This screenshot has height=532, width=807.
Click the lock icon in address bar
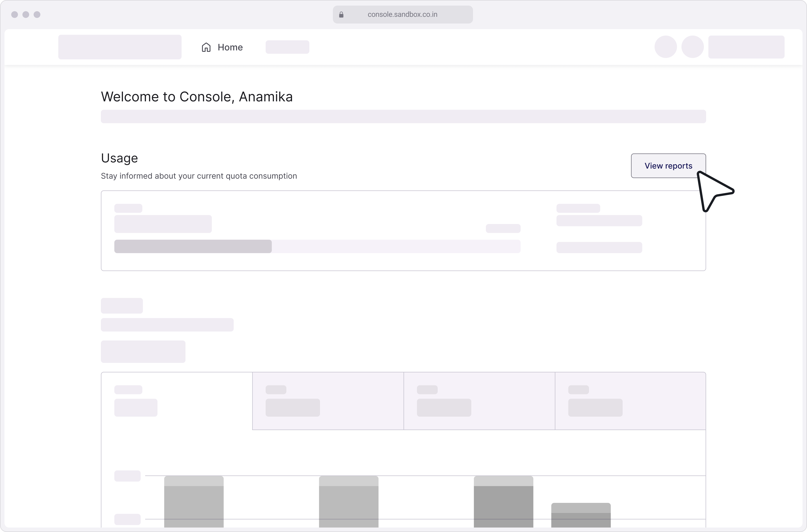click(341, 15)
